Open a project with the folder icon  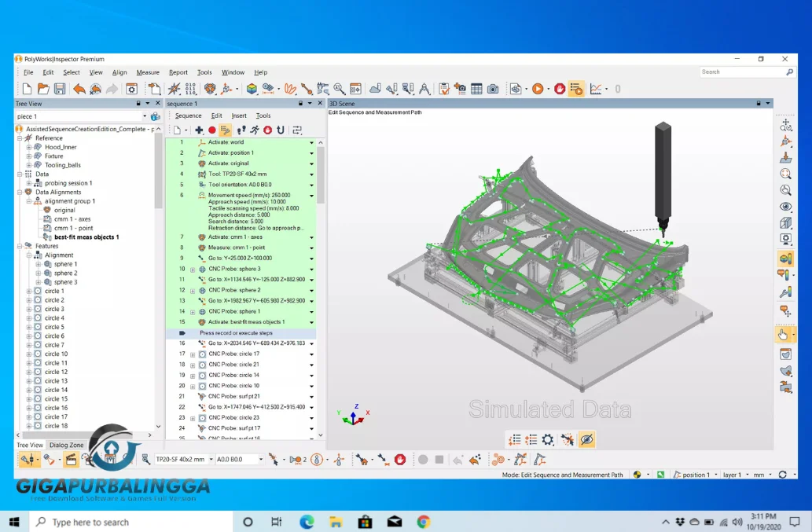click(43, 89)
